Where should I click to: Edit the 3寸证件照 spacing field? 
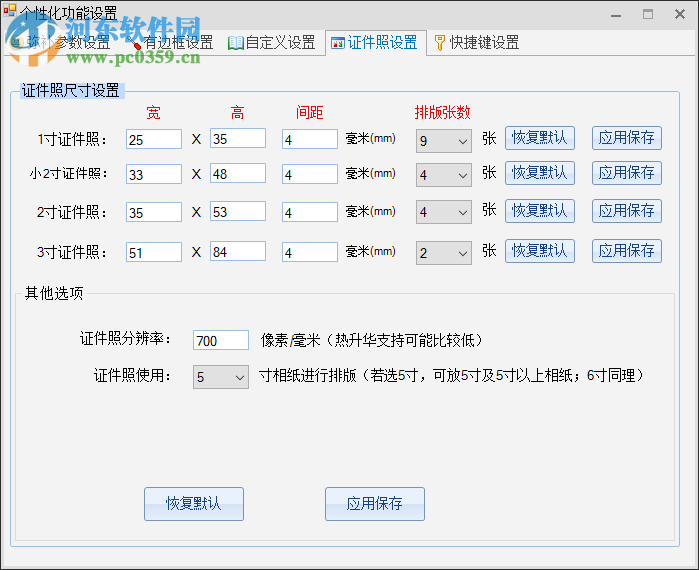click(x=310, y=252)
